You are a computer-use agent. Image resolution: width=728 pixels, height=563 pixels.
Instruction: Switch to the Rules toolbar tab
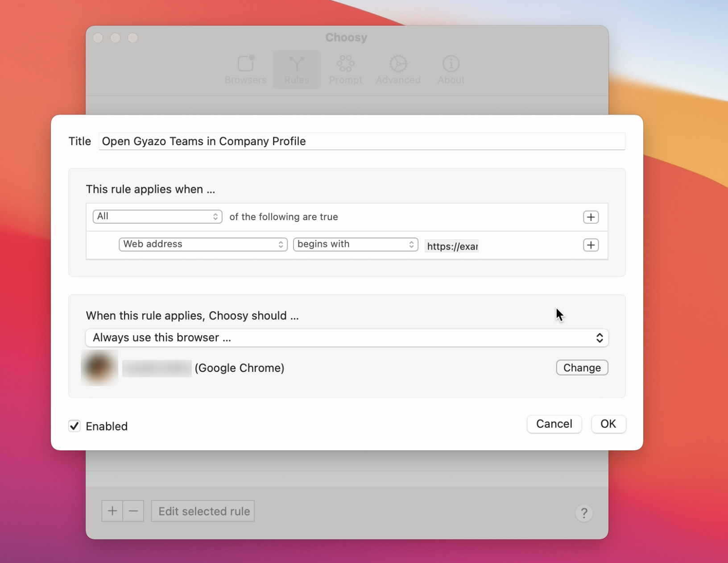click(297, 70)
